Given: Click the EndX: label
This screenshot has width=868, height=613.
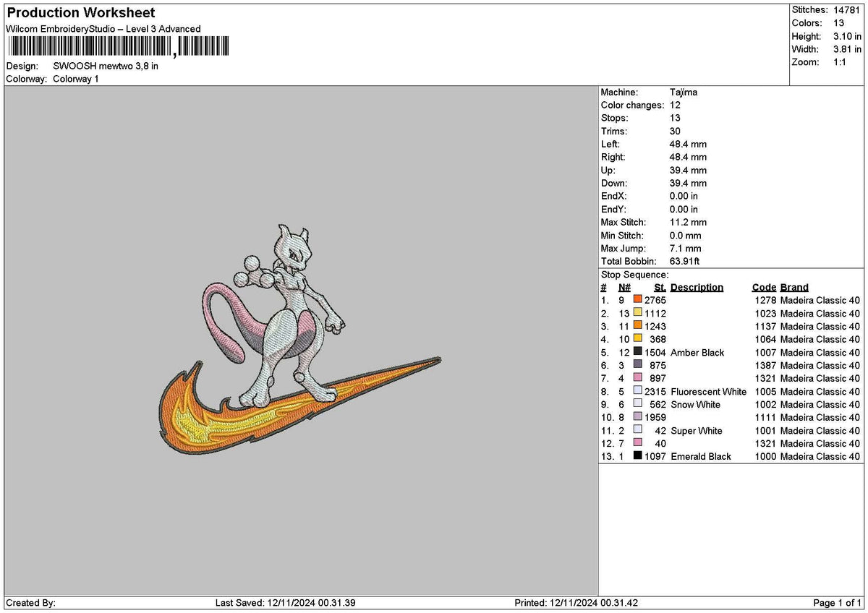Looking at the screenshot, I should 613,196.
